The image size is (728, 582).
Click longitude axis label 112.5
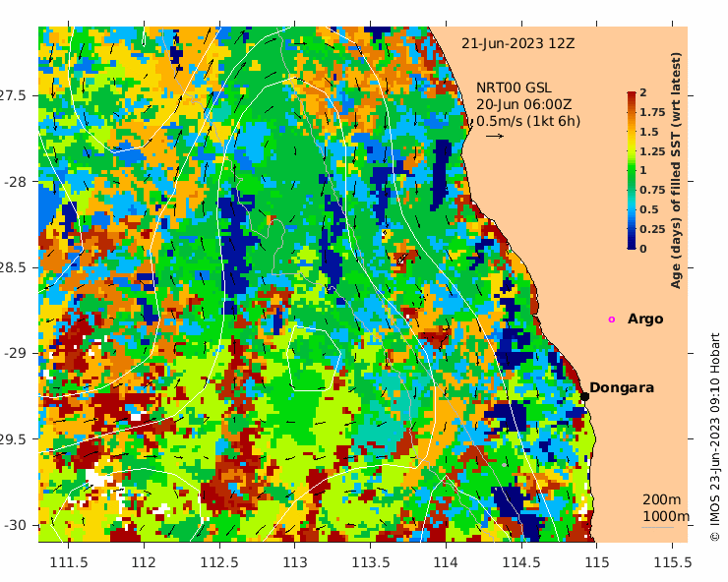click(219, 562)
